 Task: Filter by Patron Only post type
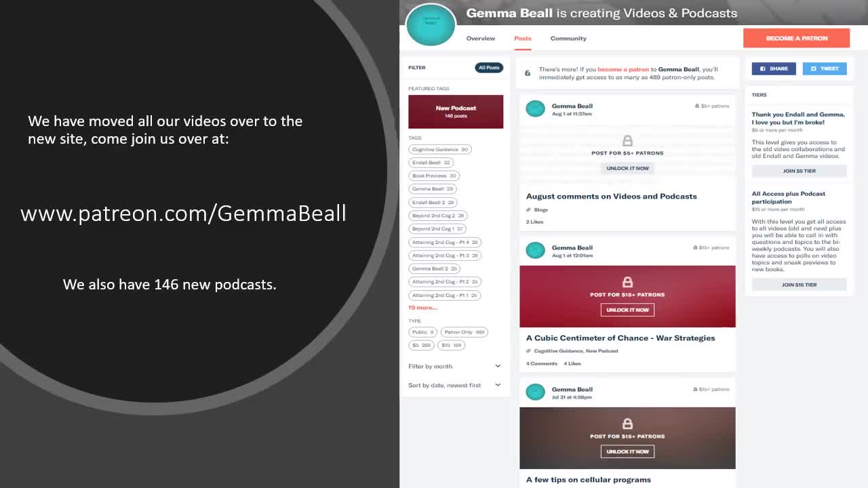465,332
